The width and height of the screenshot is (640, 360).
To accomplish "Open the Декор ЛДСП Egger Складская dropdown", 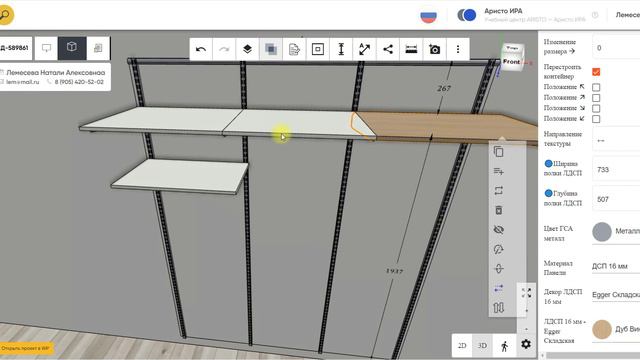I will click(616, 295).
